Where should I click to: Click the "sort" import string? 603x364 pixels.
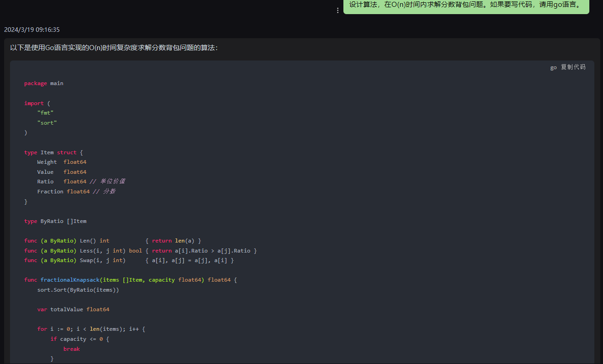pyautogui.click(x=47, y=123)
